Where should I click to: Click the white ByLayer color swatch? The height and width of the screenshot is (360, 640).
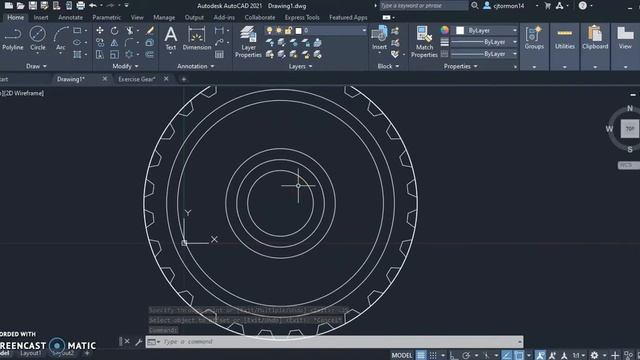pos(460,31)
